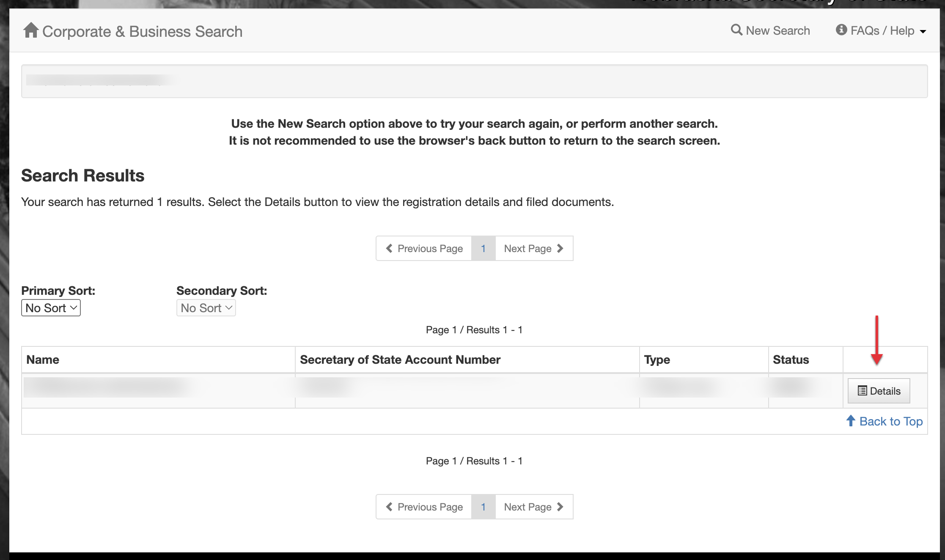The width and height of the screenshot is (945, 560).
Task: Expand the FAQs / Help menu caret
Action: tap(923, 31)
